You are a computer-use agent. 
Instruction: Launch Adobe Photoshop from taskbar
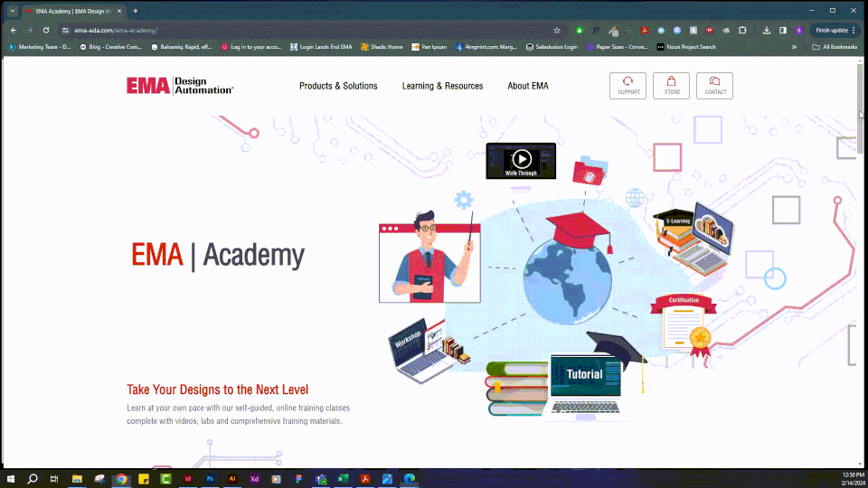[x=210, y=479]
